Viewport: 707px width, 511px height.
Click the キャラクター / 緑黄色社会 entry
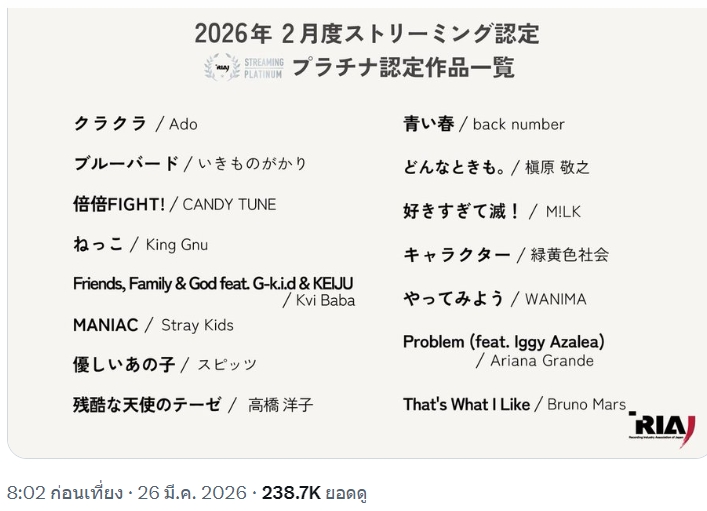click(x=505, y=255)
